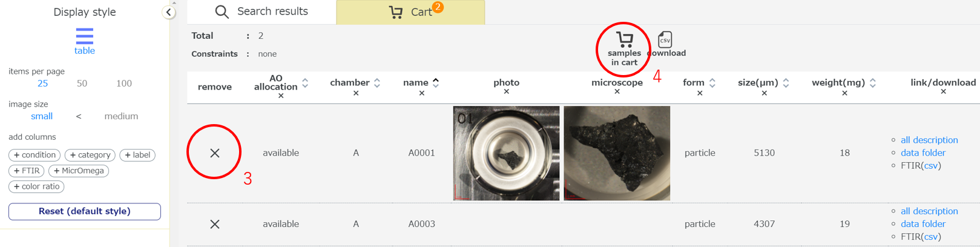The width and height of the screenshot is (980, 247).
Task: Remove sample A0001 from cart
Action: (215, 153)
